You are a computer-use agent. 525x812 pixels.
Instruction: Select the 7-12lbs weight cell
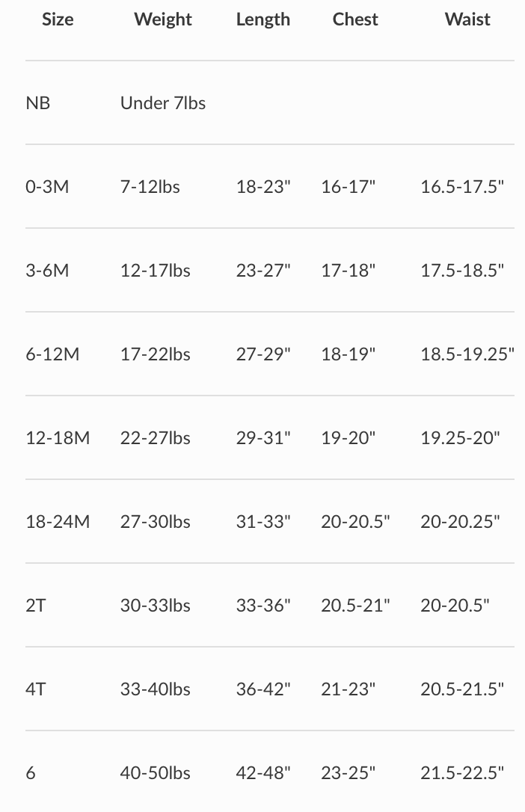coord(150,186)
